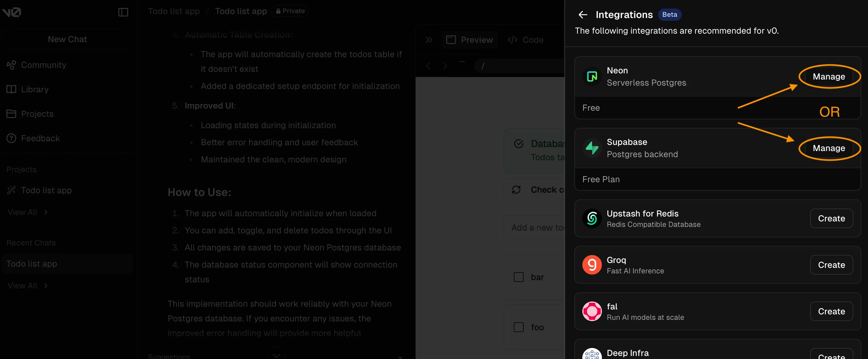Open Community from the sidebar
Image resolution: width=868 pixels, height=359 pixels.
43,65
